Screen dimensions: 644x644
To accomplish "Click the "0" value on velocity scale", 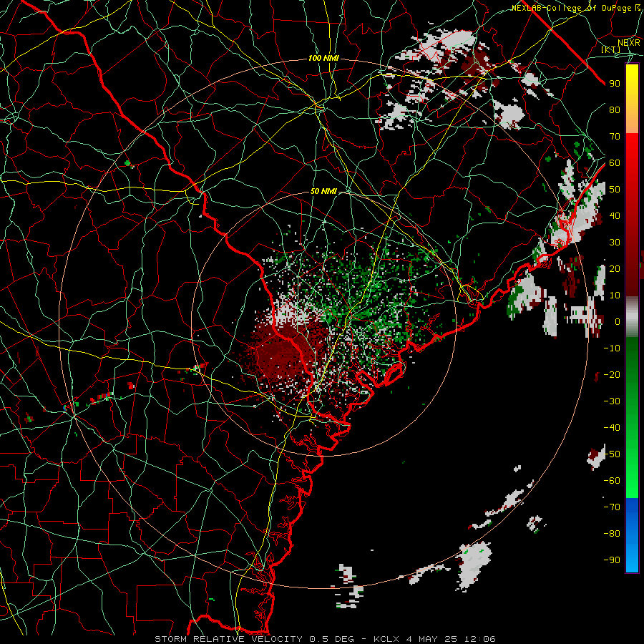I will tap(618, 322).
